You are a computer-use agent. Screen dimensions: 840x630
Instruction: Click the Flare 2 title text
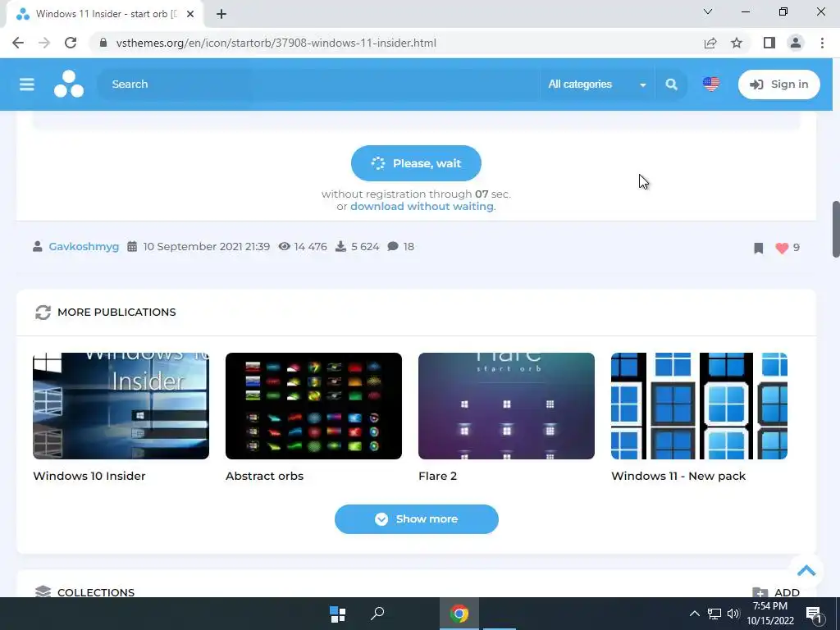[438, 476]
